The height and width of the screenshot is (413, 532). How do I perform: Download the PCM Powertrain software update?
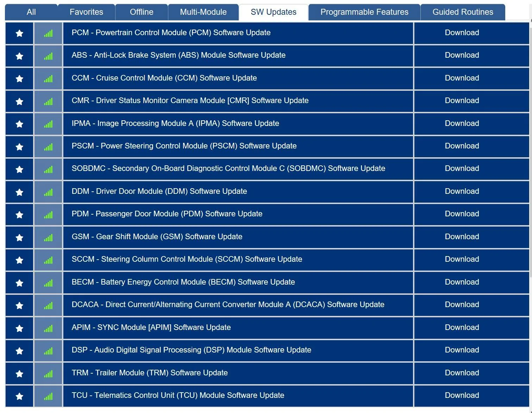point(462,33)
